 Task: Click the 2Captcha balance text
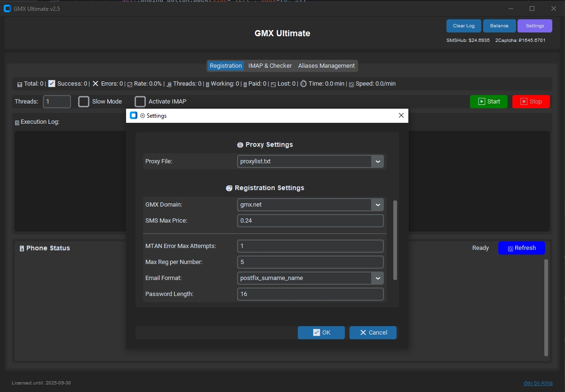[520, 40]
